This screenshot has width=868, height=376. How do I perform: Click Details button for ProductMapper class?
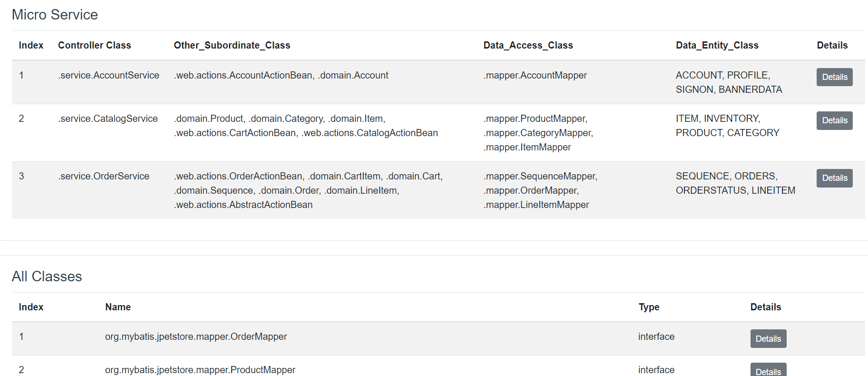[x=768, y=370]
